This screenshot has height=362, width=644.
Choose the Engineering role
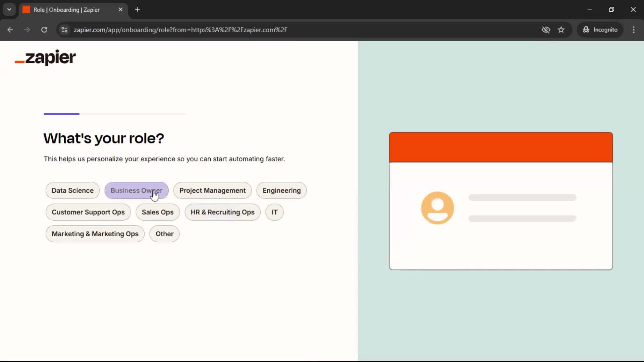coord(281,190)
